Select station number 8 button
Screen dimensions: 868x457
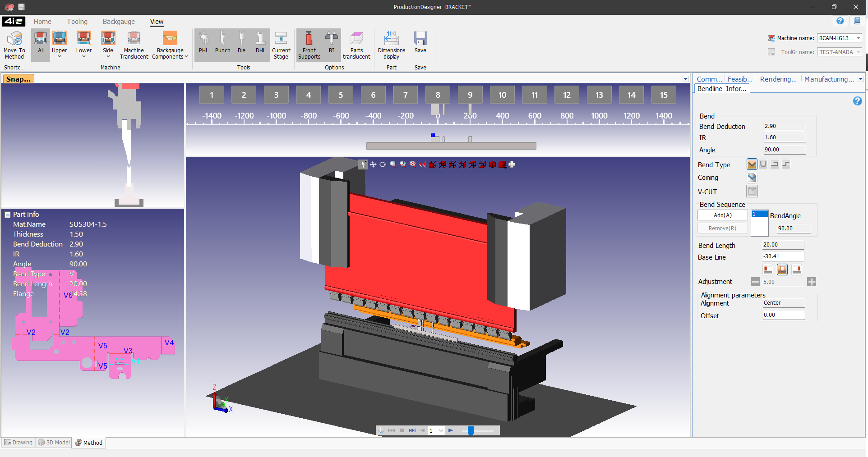coord(438,95)
